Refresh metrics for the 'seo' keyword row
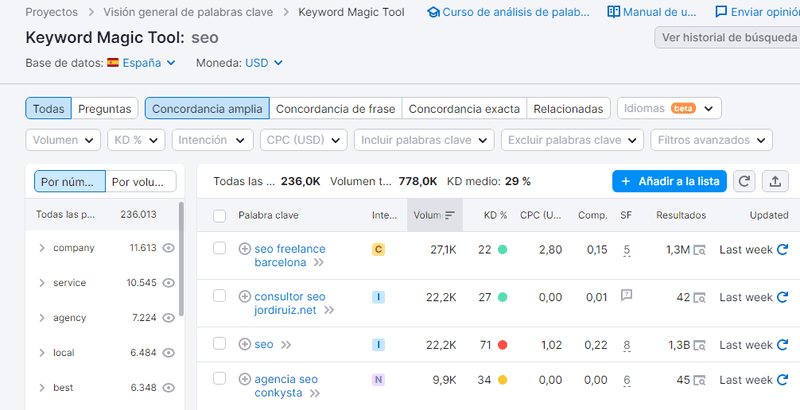The image size is (800, 410). (782, 345)
